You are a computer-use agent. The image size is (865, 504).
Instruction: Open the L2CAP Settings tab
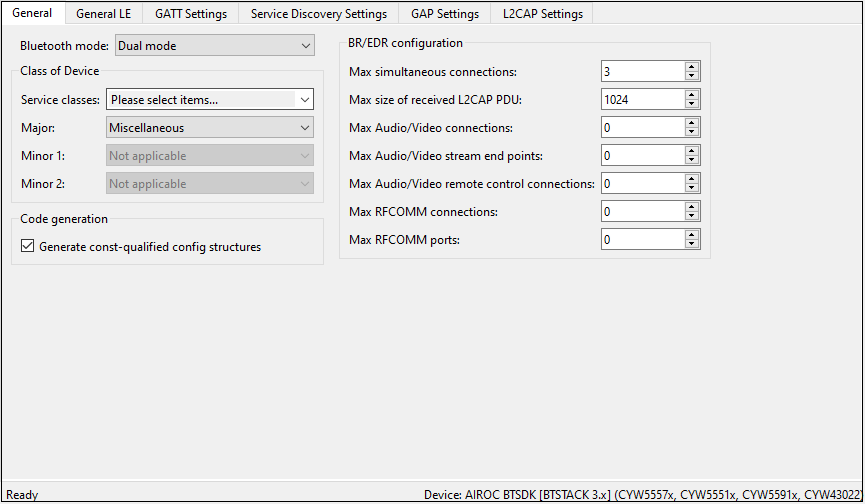(543, 14)
